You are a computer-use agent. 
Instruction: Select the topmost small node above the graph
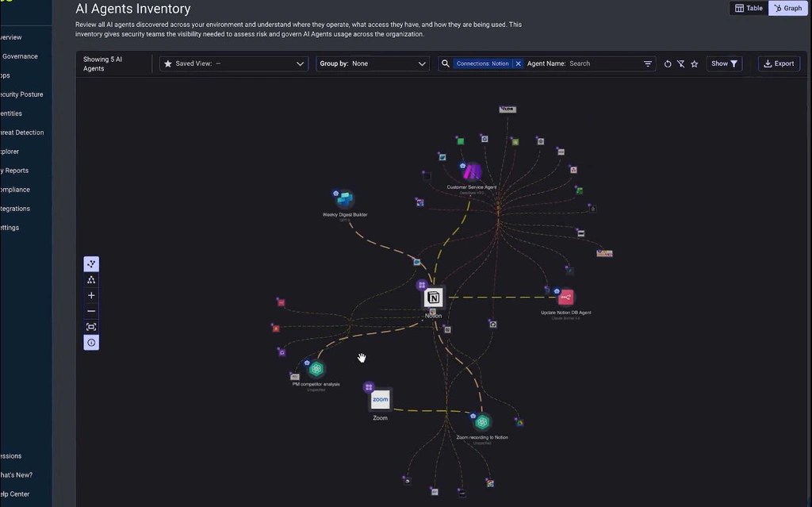click(x=507, y=109)
